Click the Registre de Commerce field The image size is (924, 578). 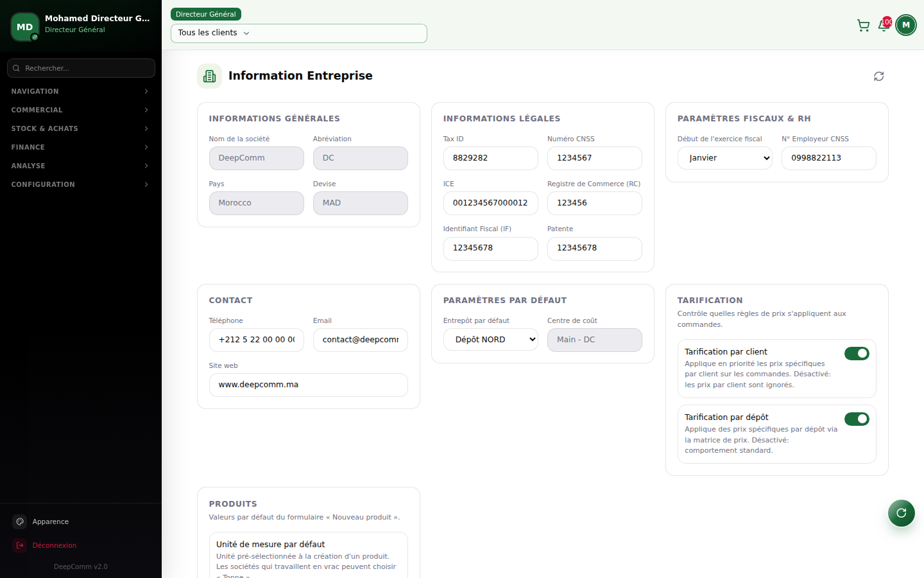point(595,203)
